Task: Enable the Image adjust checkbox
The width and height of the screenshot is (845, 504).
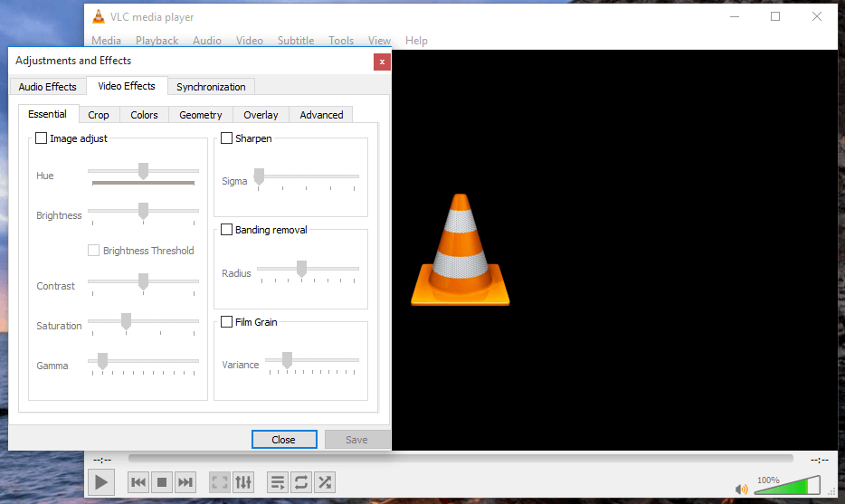Action: (41, 138)
